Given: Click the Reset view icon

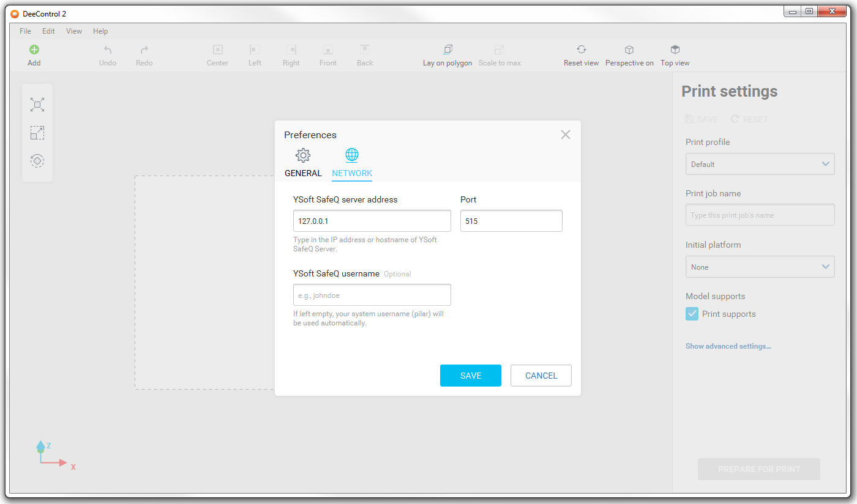Looking at the screenshot, I should tap(581, 50).
